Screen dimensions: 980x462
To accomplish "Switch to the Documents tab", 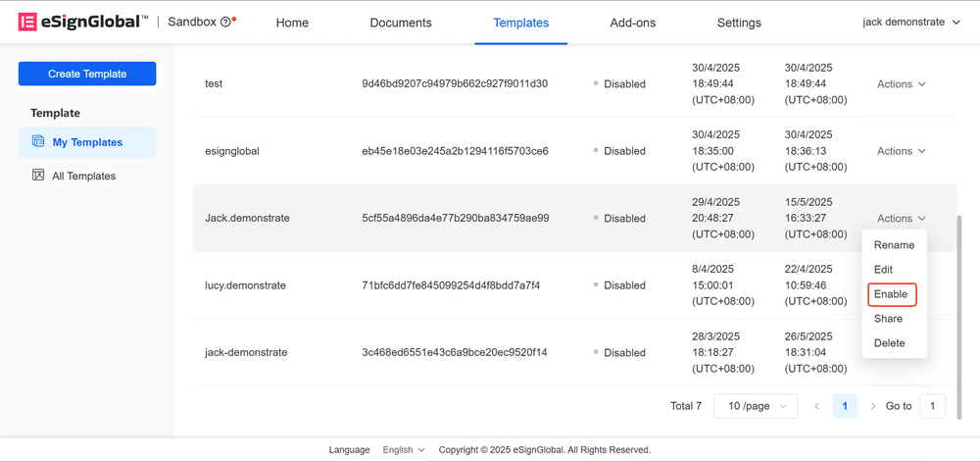I will [400, 23].
